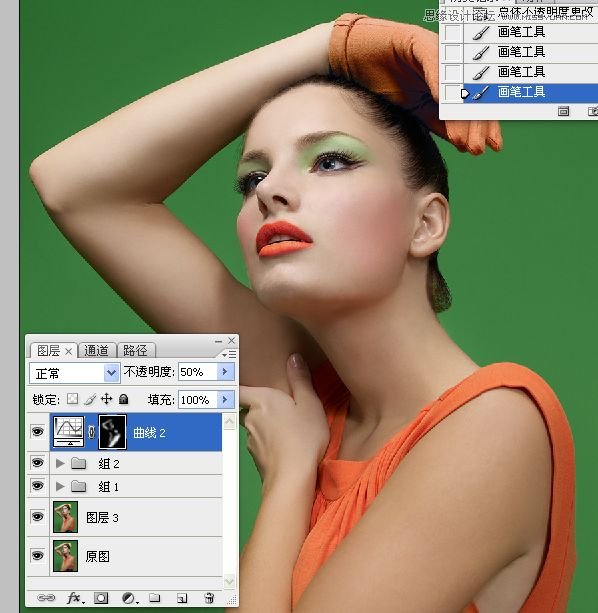Click the link layers icon

click(46, 598)
